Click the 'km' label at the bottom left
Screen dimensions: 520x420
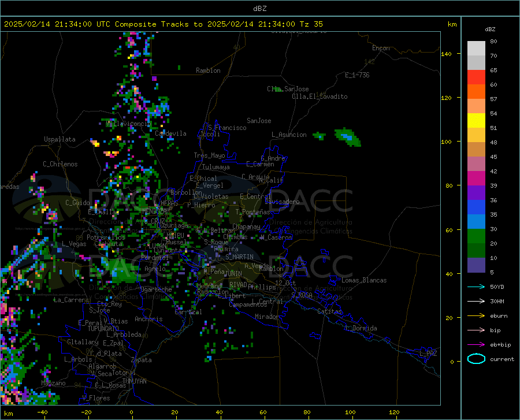(9, 414)
